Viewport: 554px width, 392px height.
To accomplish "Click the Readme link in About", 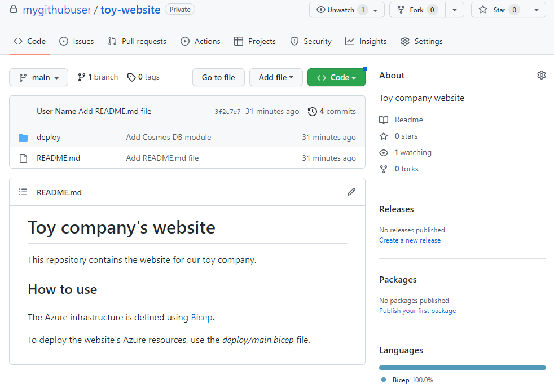I will pyautogui.click(x=409, y=120).
